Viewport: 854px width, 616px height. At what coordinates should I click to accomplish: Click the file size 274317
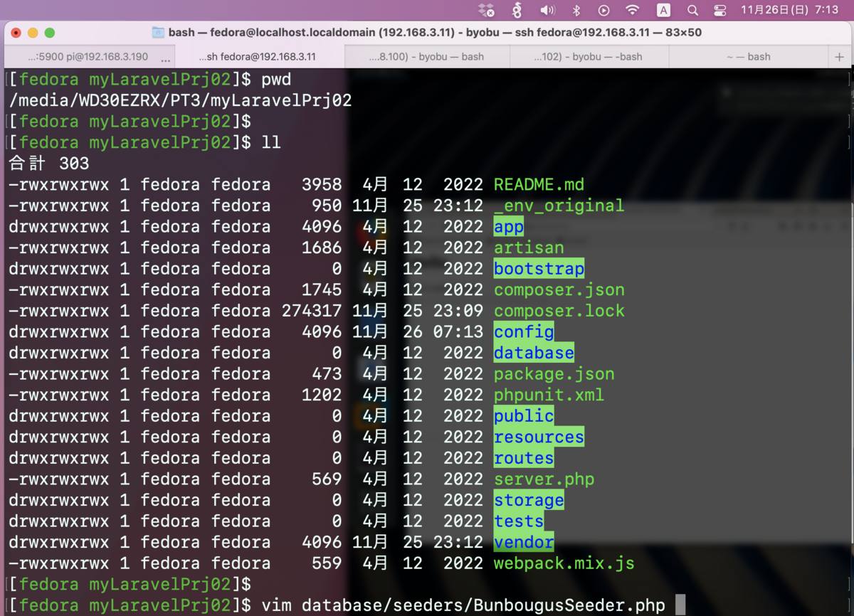tap(312, 311)
